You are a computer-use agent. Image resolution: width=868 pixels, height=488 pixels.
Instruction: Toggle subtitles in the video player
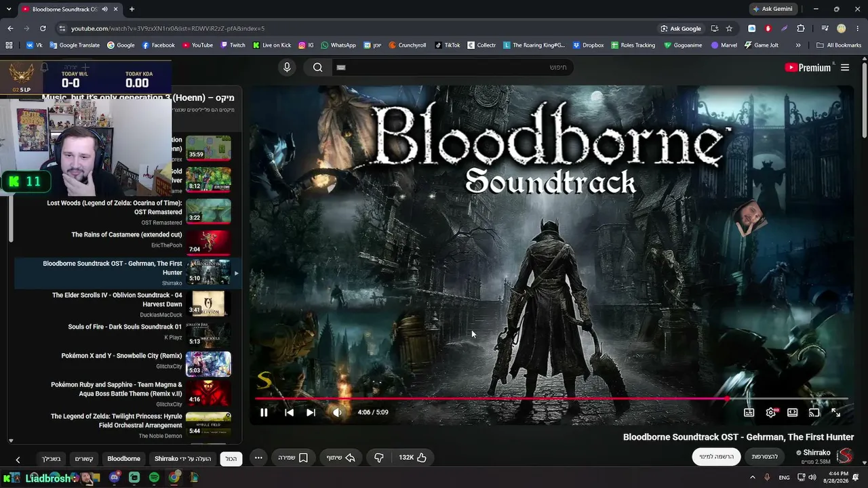click(x=749, y=412)
